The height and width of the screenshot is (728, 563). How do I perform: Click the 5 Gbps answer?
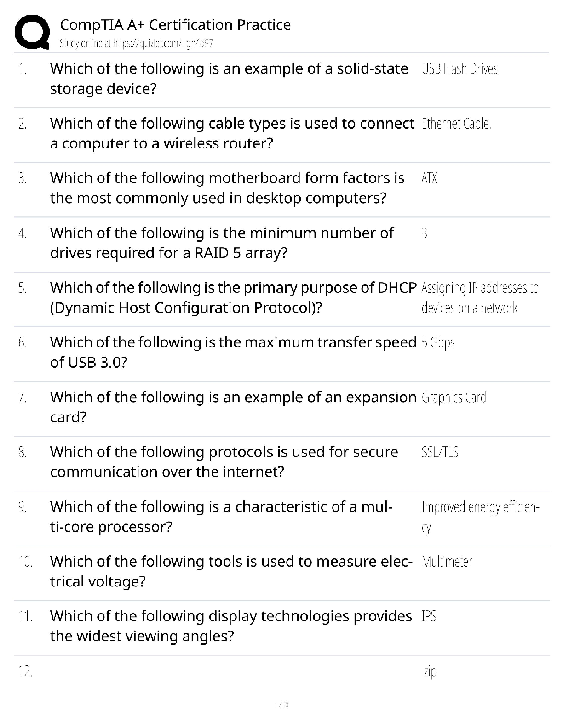click(438, 343)
